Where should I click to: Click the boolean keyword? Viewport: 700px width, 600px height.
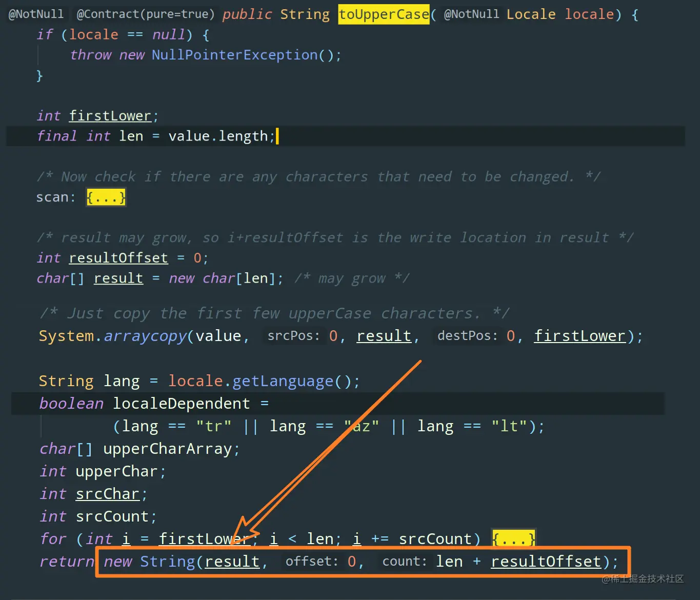point(71,404)
